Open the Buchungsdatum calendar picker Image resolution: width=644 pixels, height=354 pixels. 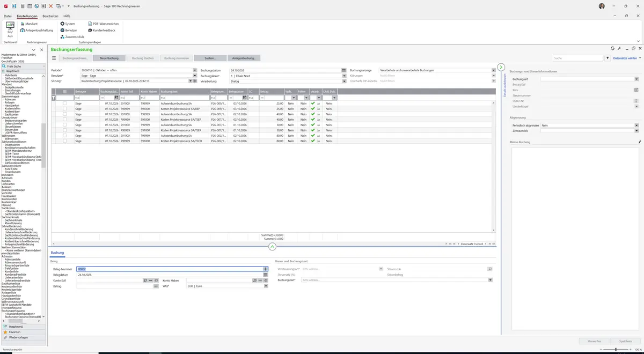[x=343, y=70]
